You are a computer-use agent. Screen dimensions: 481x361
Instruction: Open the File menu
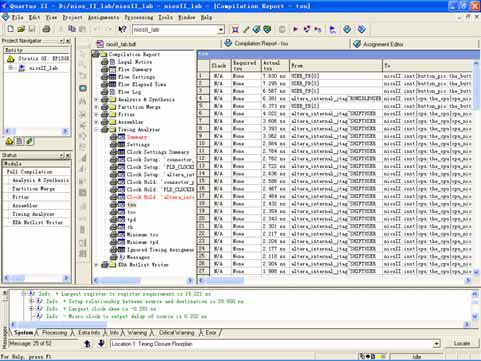17,17
